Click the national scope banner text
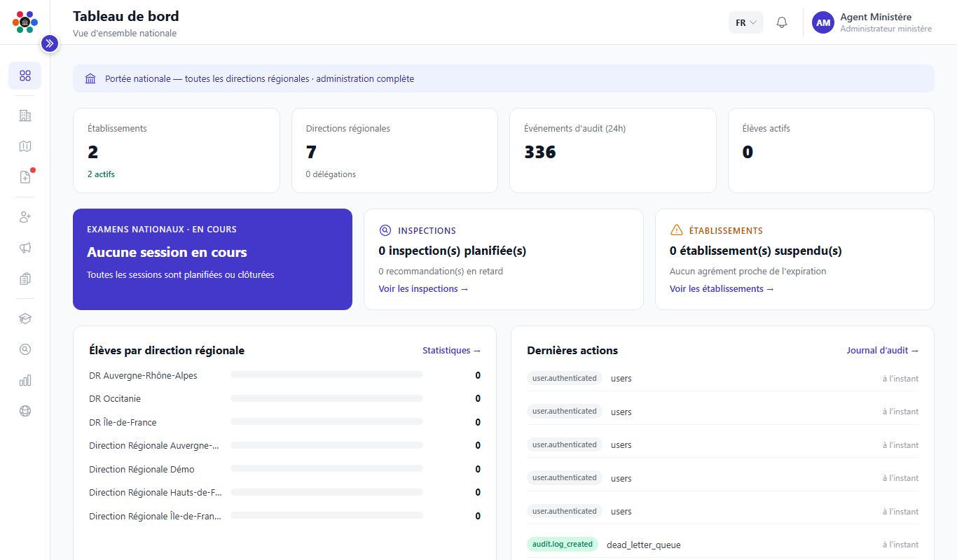This screenshot has height=560, width=957. click(x=259, y=79)
